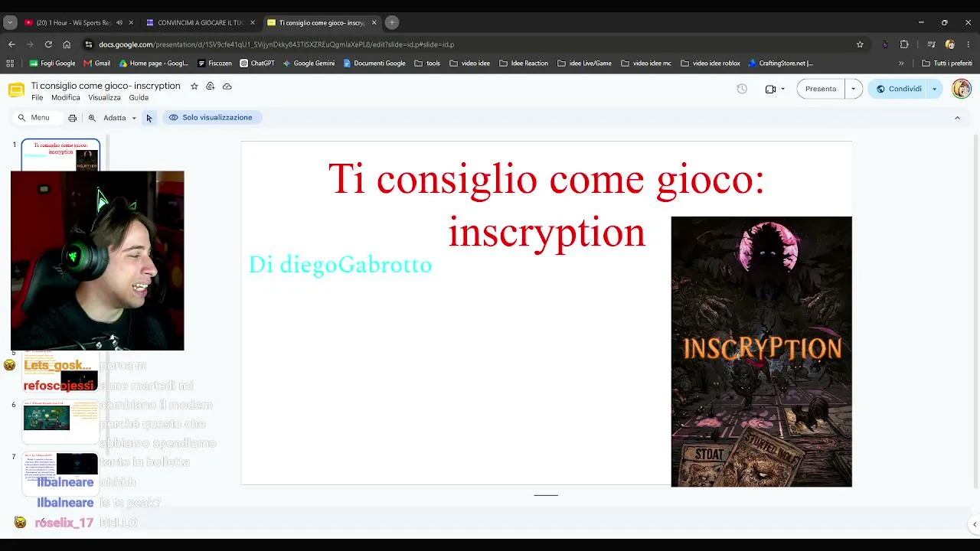
Task: Click the Presenta button
Action: 821,89
